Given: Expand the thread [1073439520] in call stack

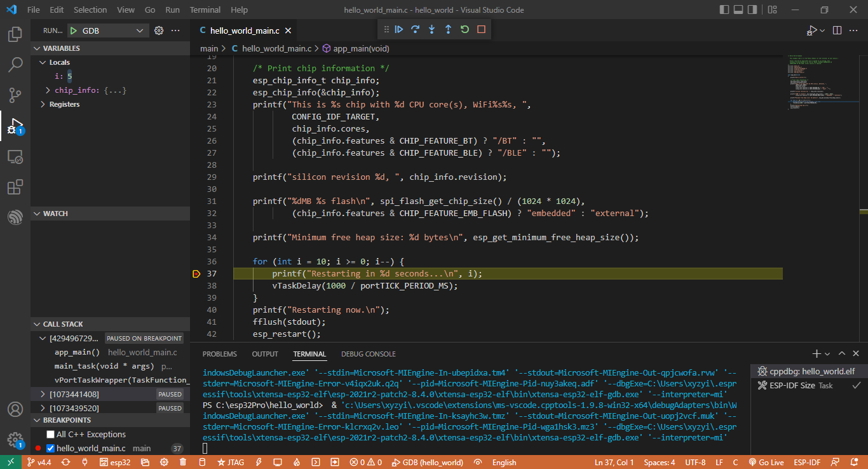Looking at the screenshot, I should click(43, 409).
